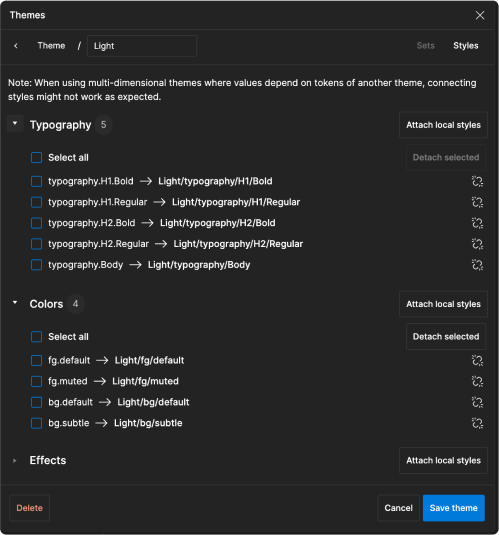Screen dimensions: 499x535
Task: Tick the typography.H1.Regular checkbox
Action: pos(37,202)
